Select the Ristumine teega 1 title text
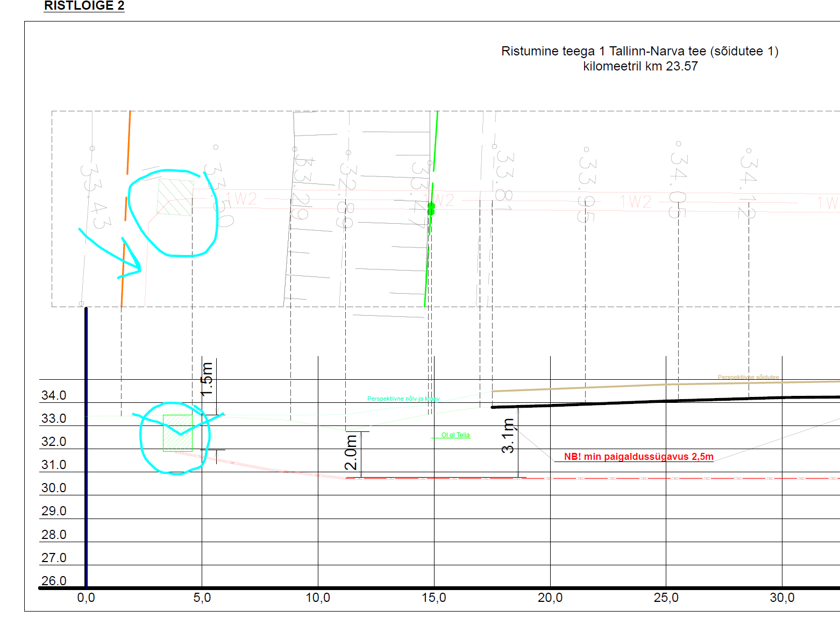The width and height of the screenshot is (840, 632). click(639, 58)
